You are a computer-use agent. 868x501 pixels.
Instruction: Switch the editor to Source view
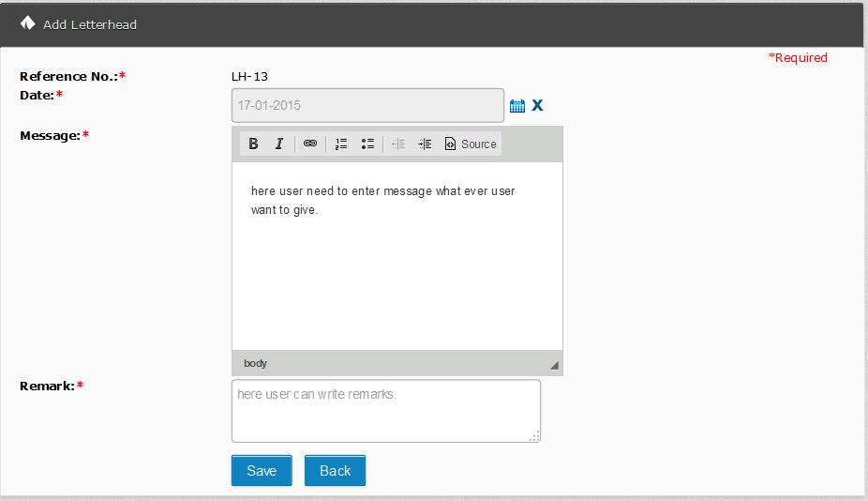pyautogui.click(x=471, y=144)
